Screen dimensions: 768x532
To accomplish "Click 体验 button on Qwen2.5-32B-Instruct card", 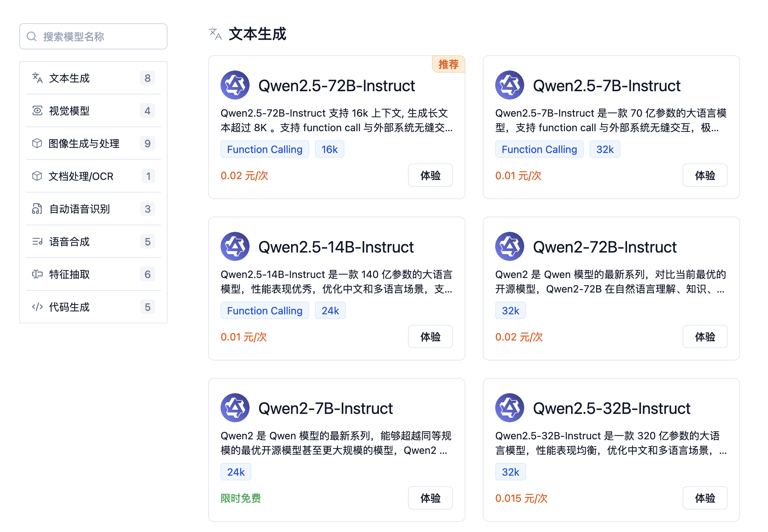I will pos(705,498).
